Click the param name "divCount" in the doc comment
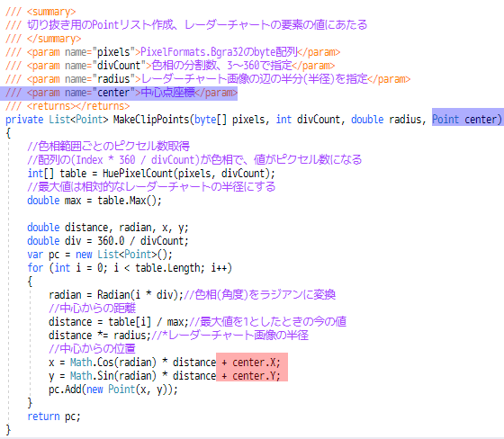The height and width of the screenshot is (439, 504). [119, 66]
